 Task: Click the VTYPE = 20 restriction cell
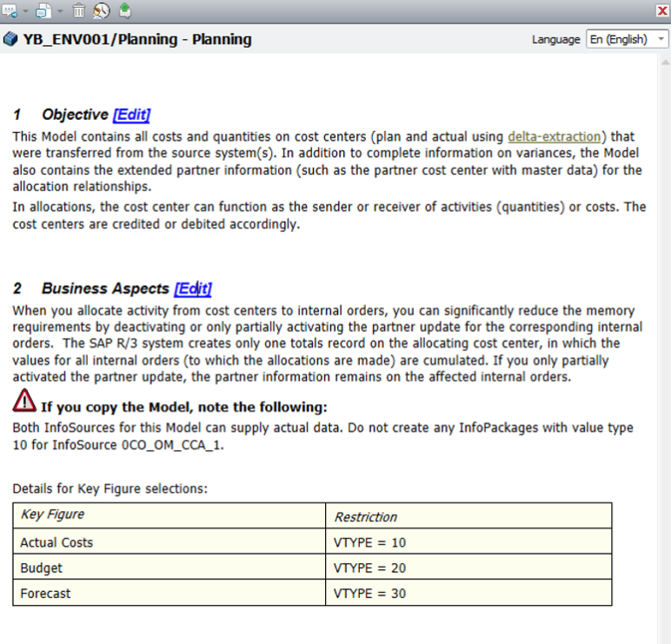pos(468,568)
